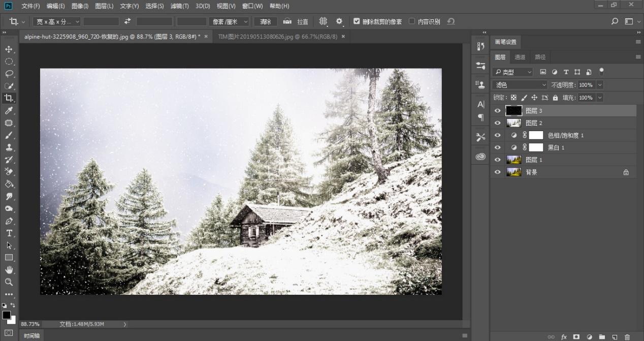This screenshot has height=341, width=644.
Task: Hide layer 图层 3 via eye icon
Action: [x=498, y=111]
